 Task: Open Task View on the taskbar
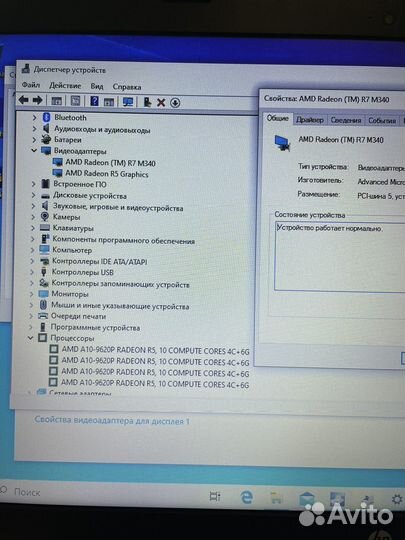click(x=215, y=496)
